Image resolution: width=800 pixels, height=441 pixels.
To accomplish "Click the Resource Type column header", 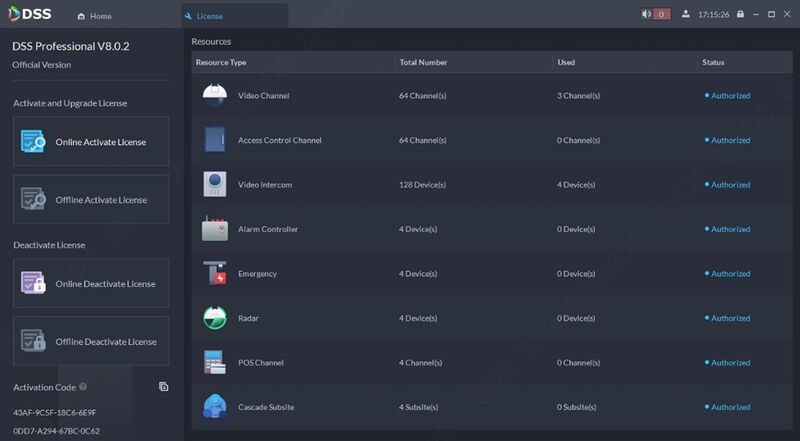I will point(221,62).
